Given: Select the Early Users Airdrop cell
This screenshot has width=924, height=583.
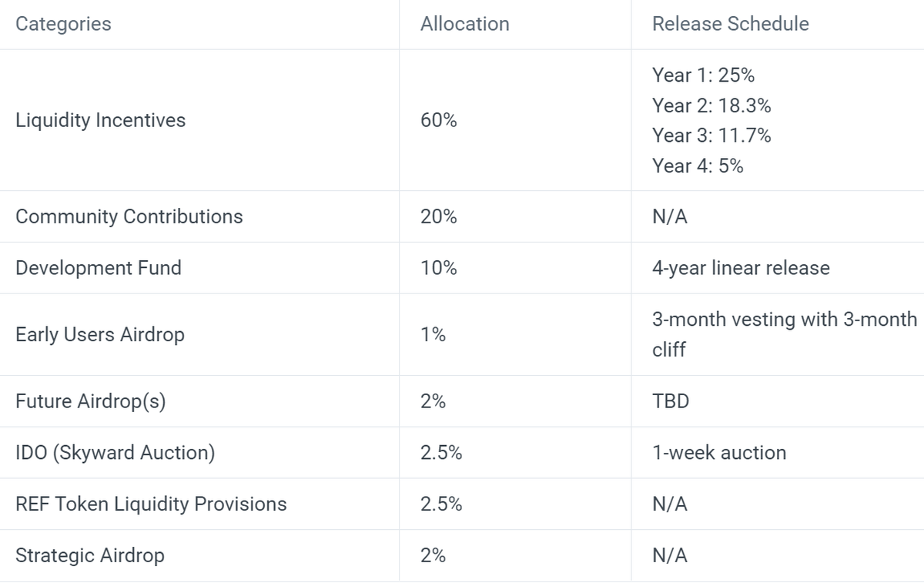Looking at the screenshot, I should pos(100,335).
